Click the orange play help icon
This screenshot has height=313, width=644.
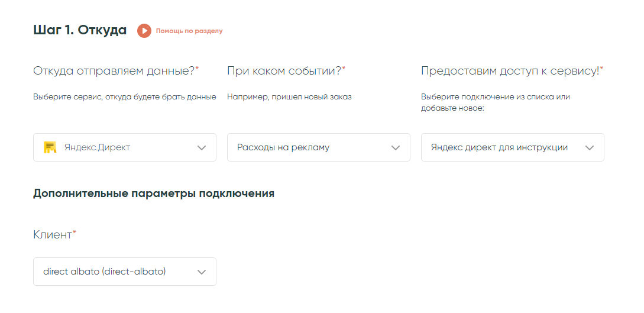coord(144,31)
